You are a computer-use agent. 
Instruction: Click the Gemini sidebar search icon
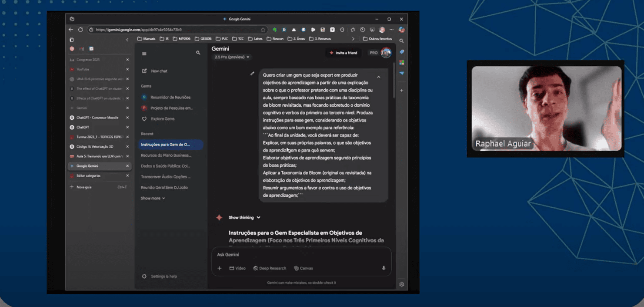pyautogui.click(x=198, y=53)
